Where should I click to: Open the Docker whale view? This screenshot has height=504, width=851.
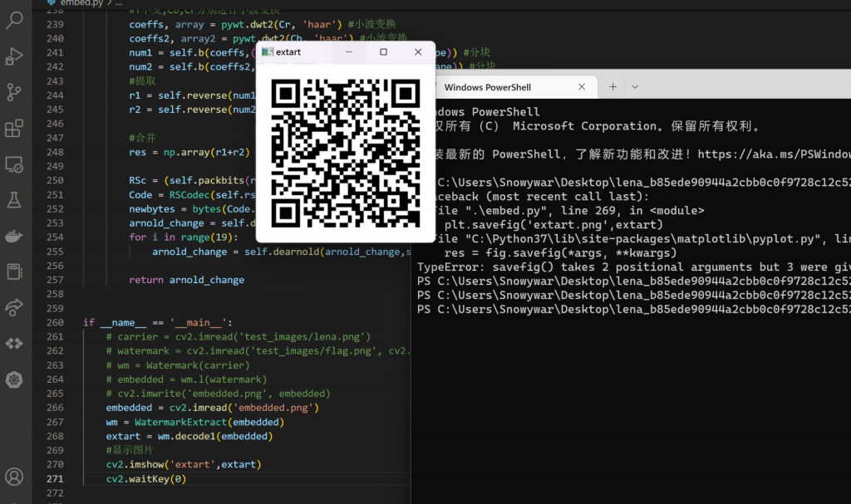tap(14, 236)
